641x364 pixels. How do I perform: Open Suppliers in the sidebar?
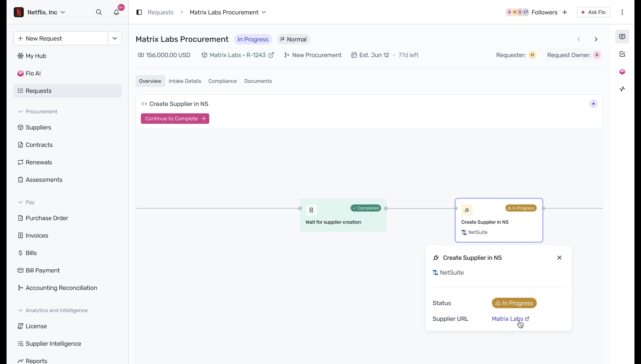68,127
